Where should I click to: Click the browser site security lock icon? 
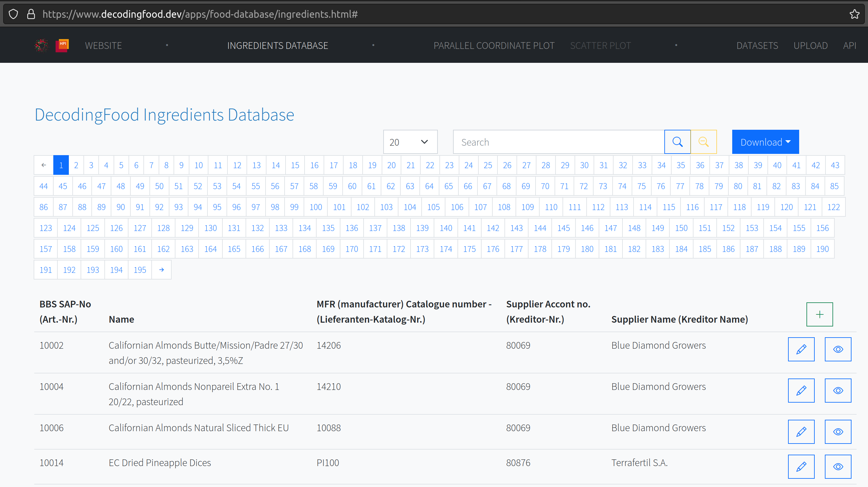(31, 14)
